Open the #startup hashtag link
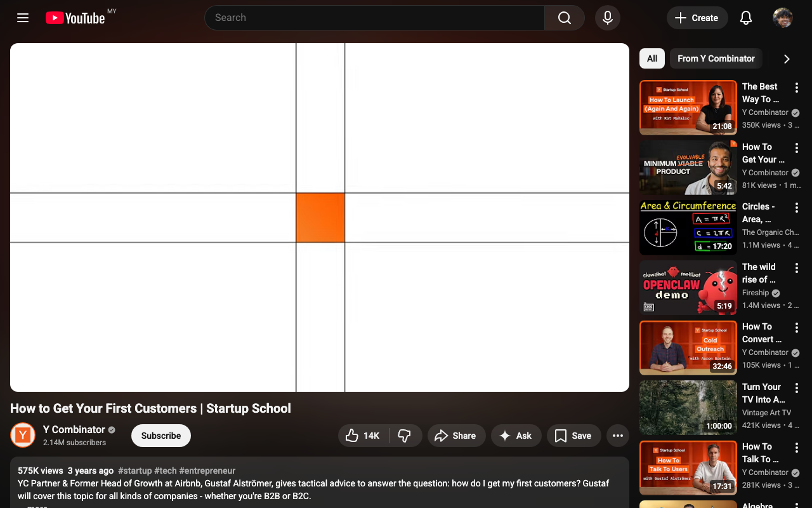Screen dimensions: 812x508 (131, 471)
